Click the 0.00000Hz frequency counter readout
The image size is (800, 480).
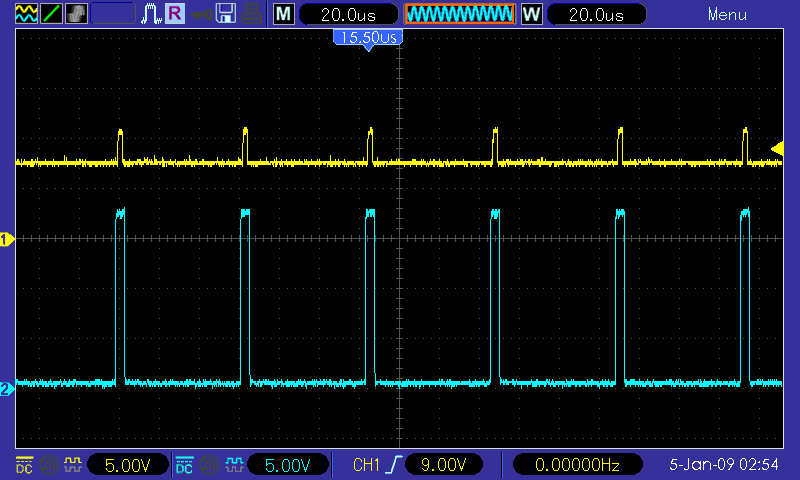coord(577,465)
